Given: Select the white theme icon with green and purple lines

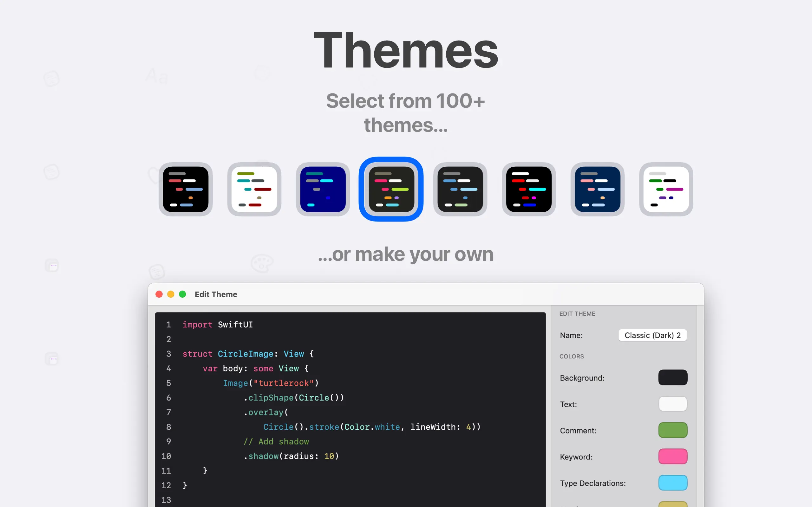Looking at the screenshot, I should point(666,189).
